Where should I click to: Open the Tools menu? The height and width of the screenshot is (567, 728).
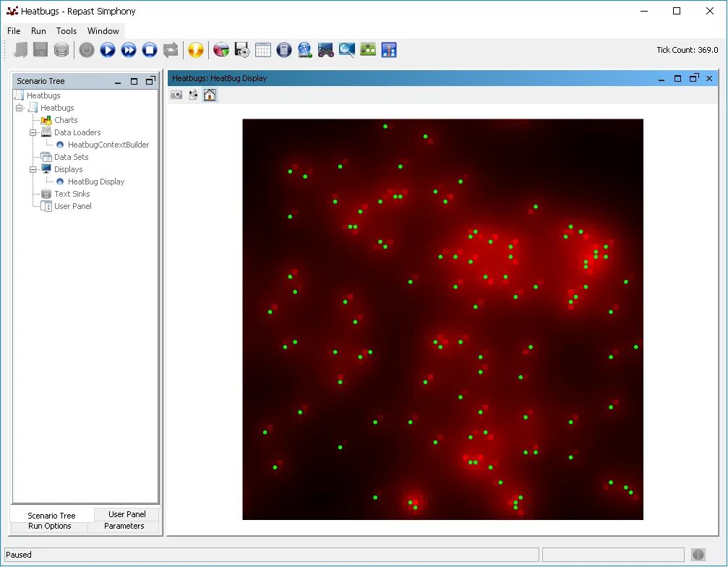(67, 30)
